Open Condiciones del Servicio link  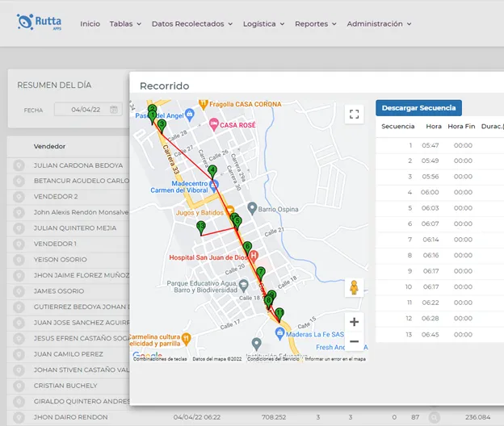pyautogui.click(x=273, y=359)
